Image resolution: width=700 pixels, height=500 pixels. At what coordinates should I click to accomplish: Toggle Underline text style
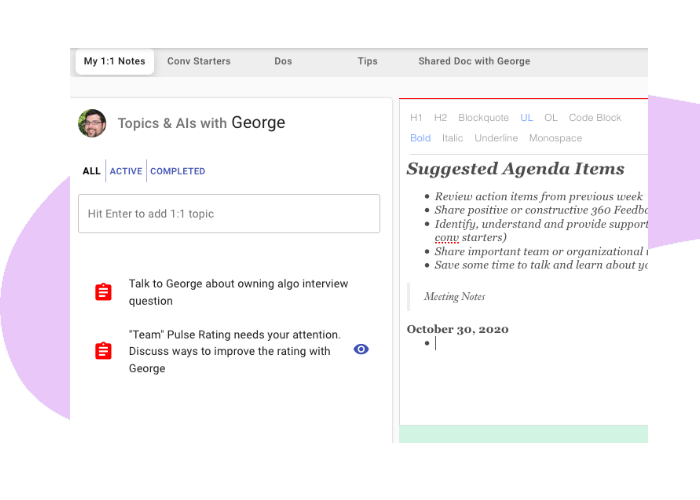point(496,138)
